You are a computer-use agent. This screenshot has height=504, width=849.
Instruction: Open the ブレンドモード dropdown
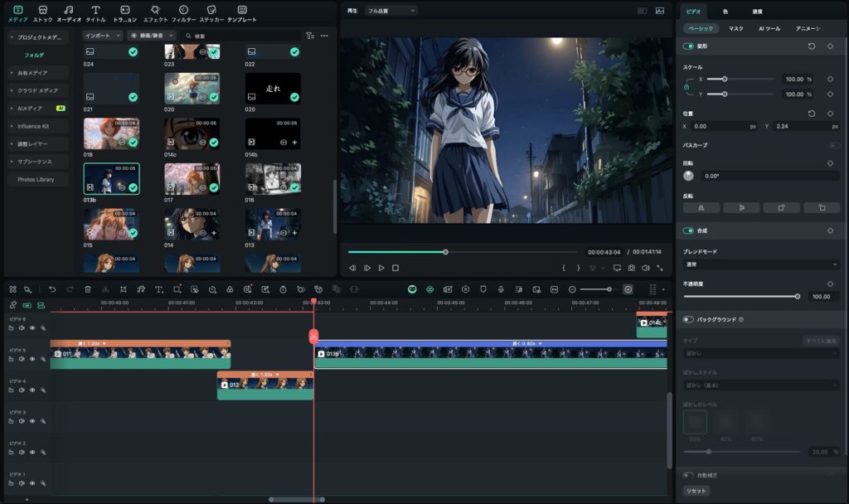[761, 264]
